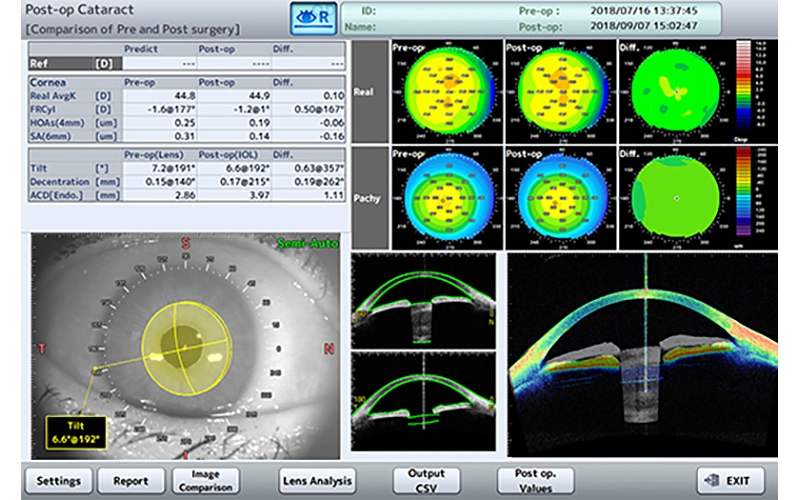Open the Settings button
This screenshot has width=800, height=500.
point(59,481)
